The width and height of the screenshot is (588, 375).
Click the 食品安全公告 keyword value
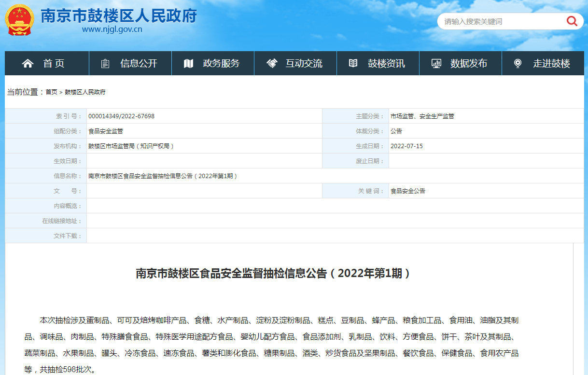(x=408, y=191)
